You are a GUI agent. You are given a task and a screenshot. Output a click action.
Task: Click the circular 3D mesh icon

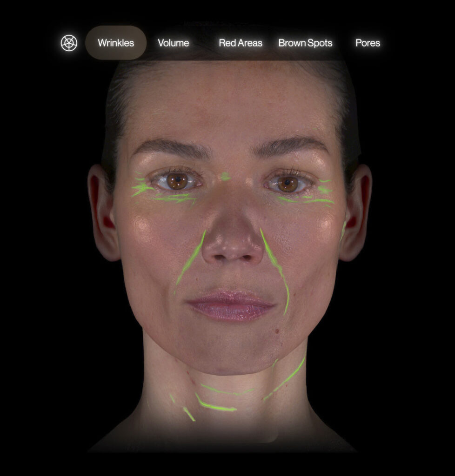click(x=69, y=43)
